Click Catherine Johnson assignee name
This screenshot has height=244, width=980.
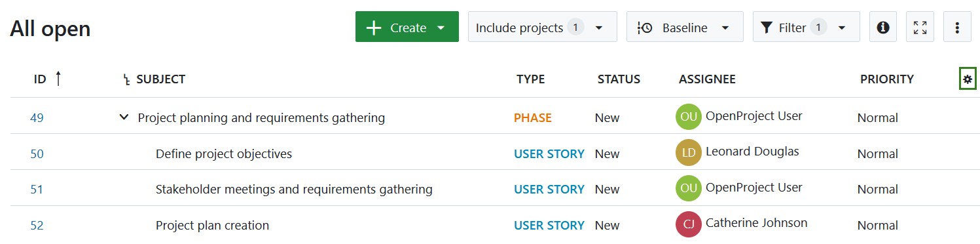coord(757,223)
